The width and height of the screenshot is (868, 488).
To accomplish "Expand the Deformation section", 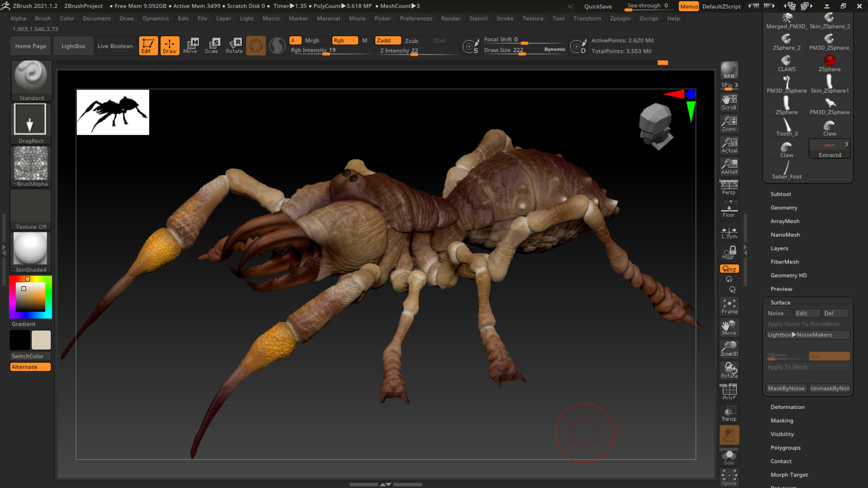I will [787, 407].
